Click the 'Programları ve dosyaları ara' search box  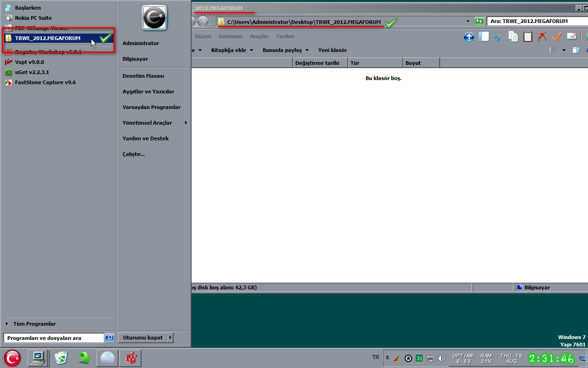coord(54,338)
